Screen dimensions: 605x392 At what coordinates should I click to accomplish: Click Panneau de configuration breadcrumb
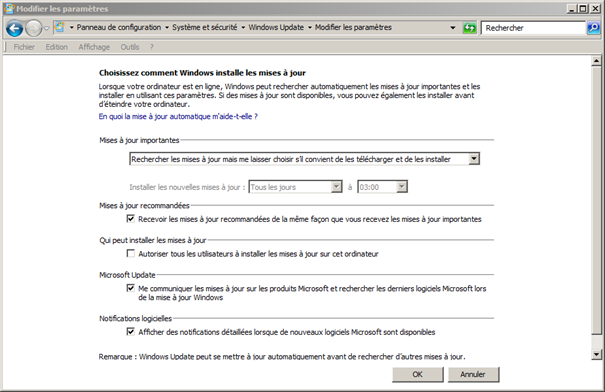point(119,27)
